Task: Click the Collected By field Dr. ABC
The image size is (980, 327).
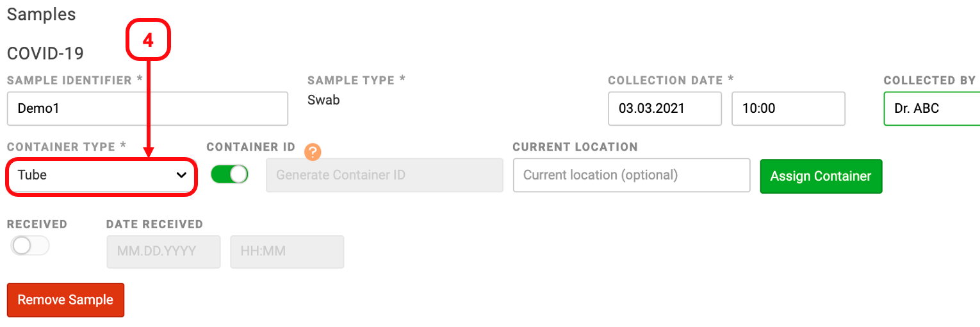Action: coord(932,108)
